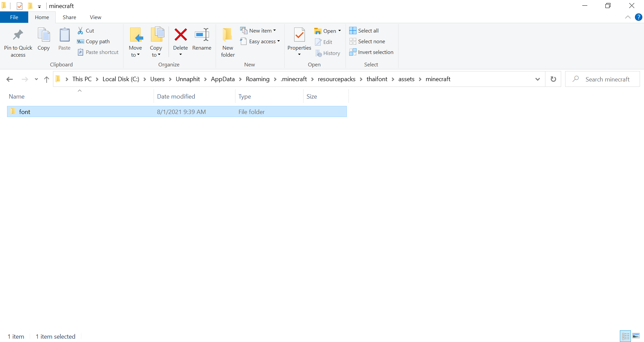Create a New folder
The image size is (644, 342).
(228, 42)
